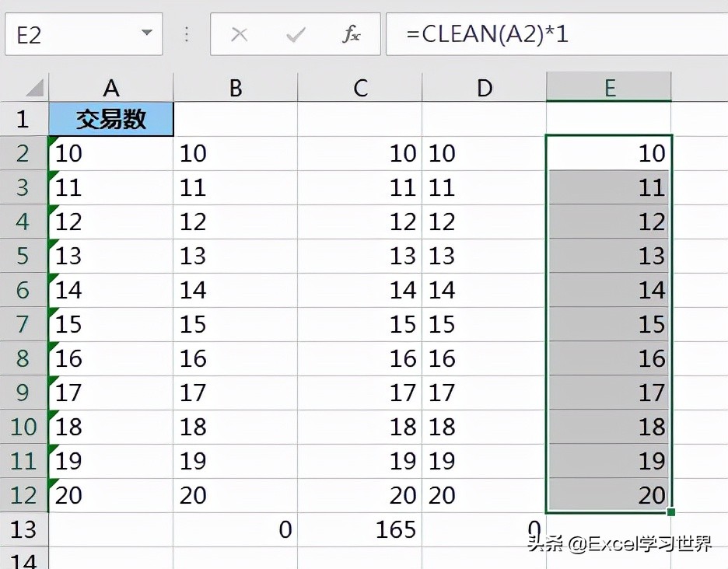Click cell A13 below the data
Image resolution: width=728 pixels, height=569 pixels.
tap(111, 529)
